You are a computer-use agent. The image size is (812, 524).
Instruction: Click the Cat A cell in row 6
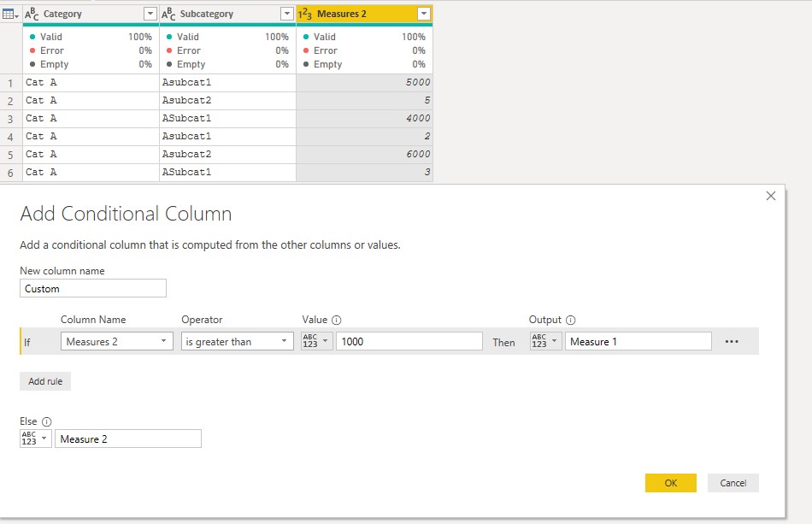coord(91,173)
